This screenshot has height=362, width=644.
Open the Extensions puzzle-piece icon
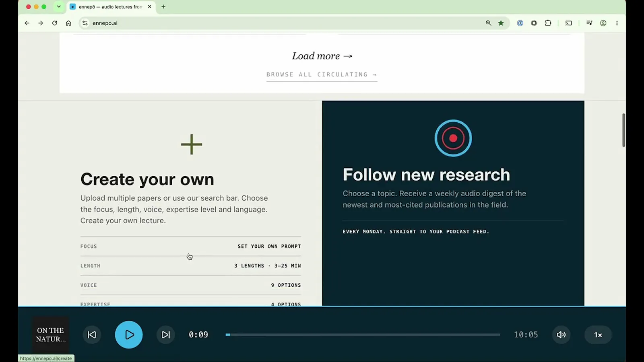[x=548, y=23]
